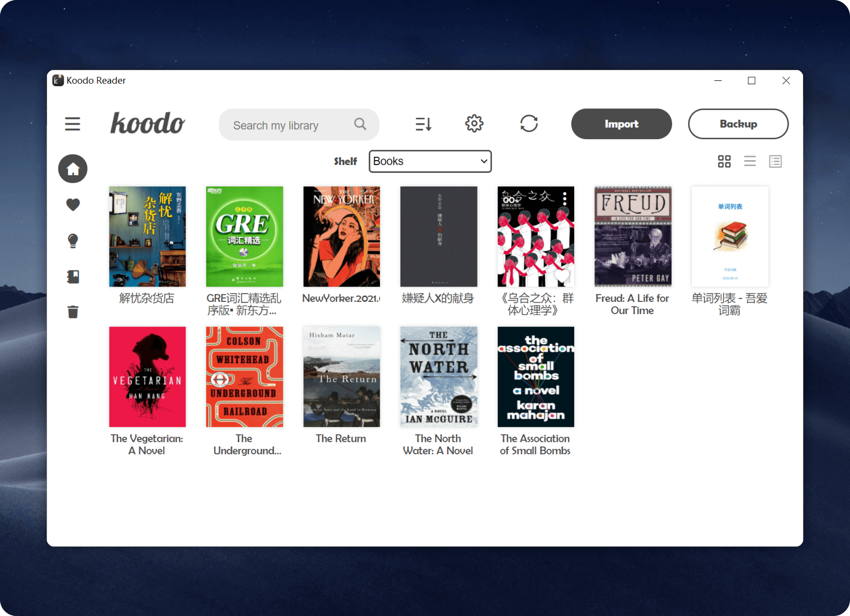Open favorites via the heart icon

(x=72, y=204)
